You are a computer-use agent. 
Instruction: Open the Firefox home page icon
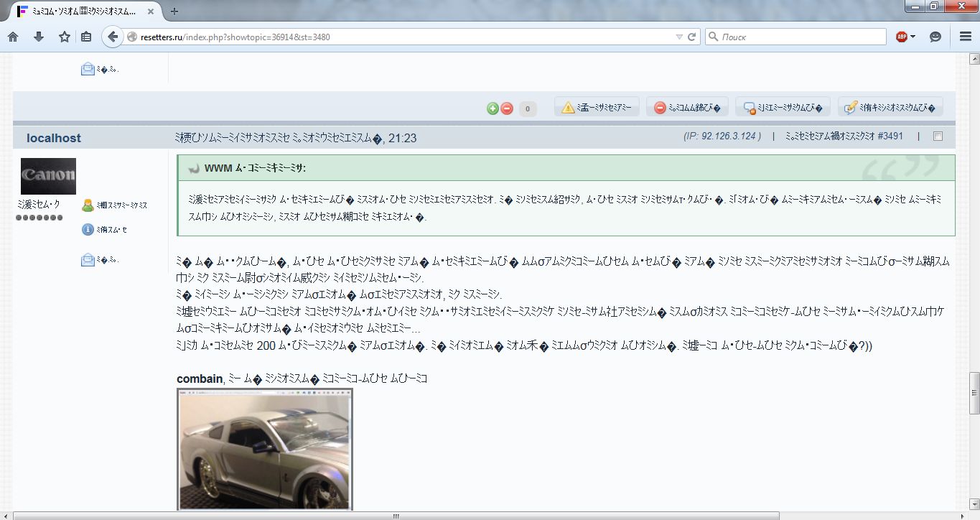(x=13, y=37)
